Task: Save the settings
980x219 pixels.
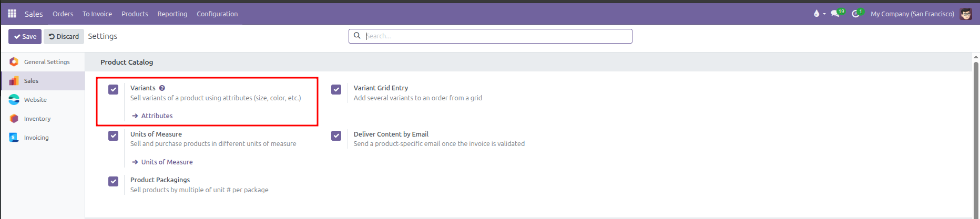Action: point(25,36)
